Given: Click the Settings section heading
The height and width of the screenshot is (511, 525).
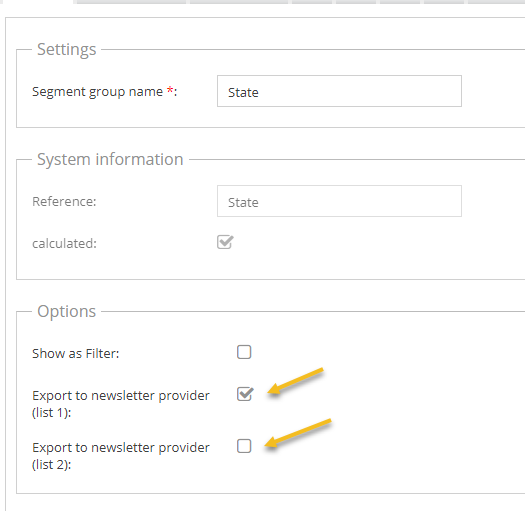Looking at the screenshot, I should click(67, 50).
